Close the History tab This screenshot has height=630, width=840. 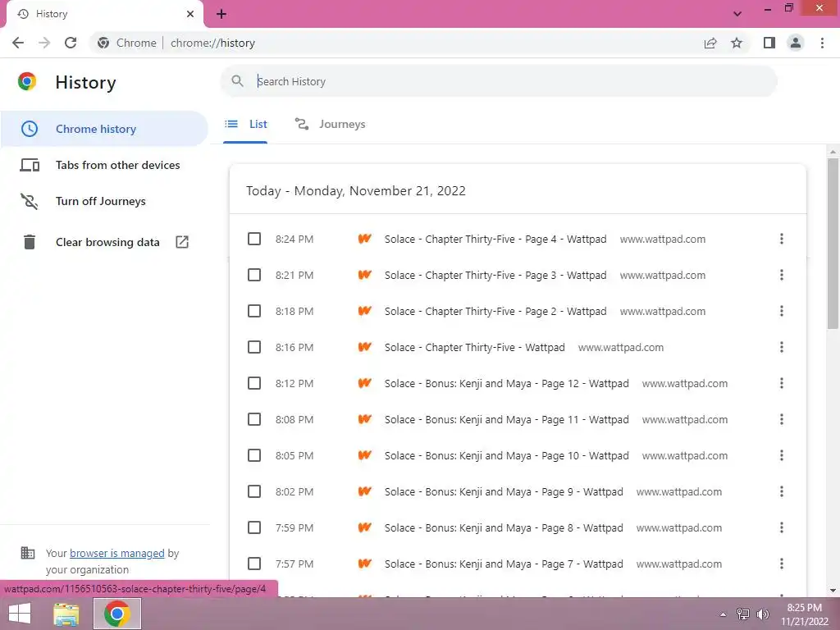190,14
